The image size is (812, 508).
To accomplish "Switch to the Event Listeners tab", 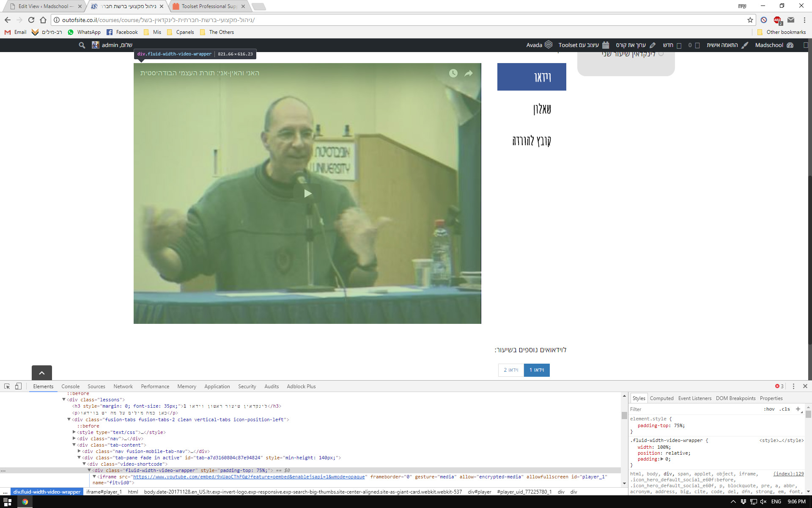I will 694,398.
